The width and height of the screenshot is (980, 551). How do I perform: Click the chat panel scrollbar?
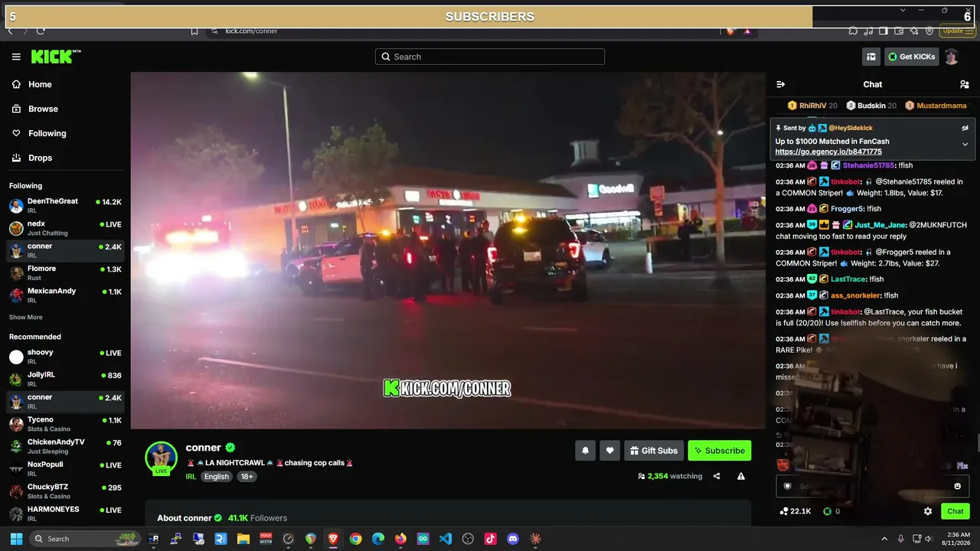click(977, 442)
